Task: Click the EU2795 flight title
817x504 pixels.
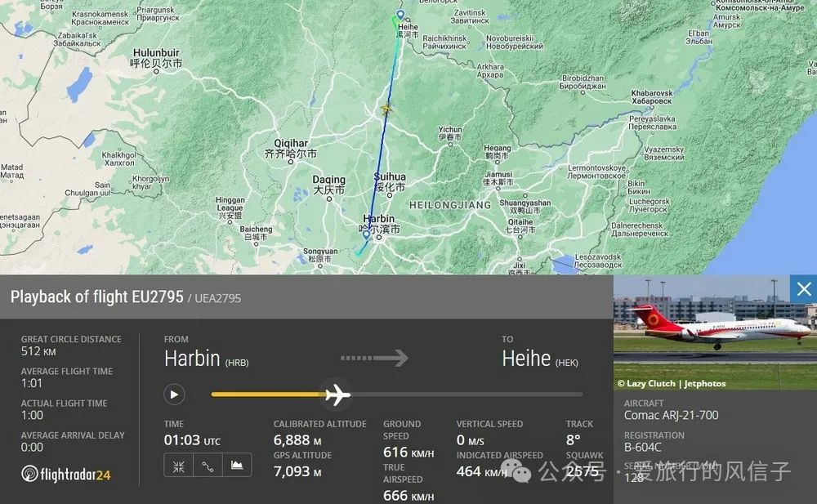Action: (x=97, y=297)
